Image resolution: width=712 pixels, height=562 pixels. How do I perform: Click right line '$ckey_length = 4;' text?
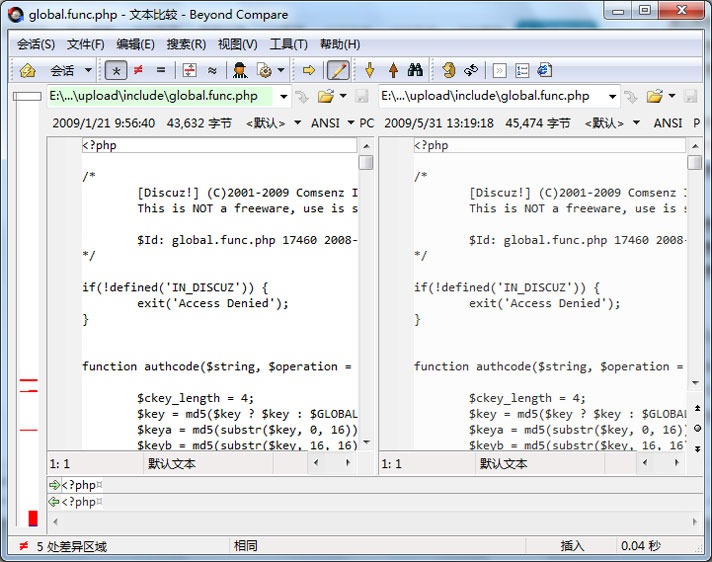click(x=527, y=398)
